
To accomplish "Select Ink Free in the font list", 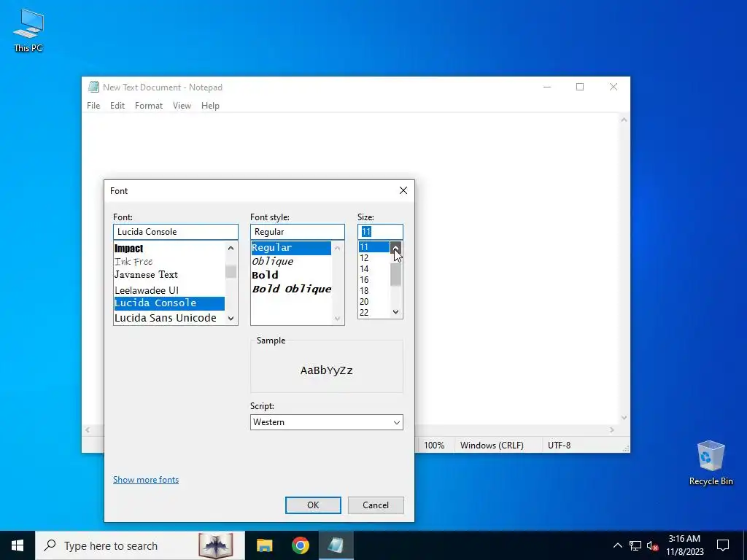I will pos(169,262).
